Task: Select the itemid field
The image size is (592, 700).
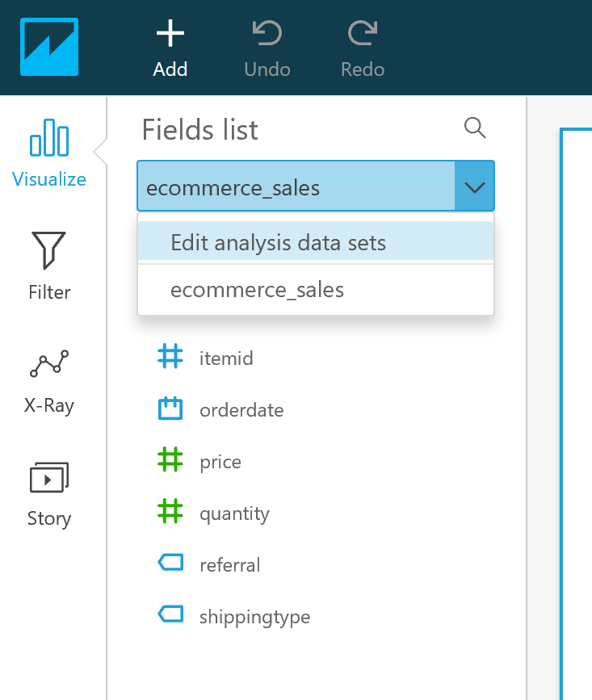Action: [226, 358]
